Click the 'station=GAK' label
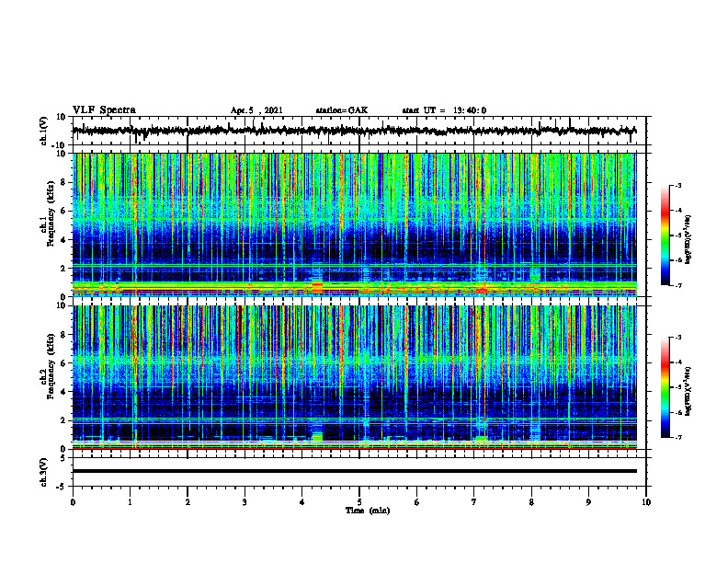 click(x=342, y=110)
